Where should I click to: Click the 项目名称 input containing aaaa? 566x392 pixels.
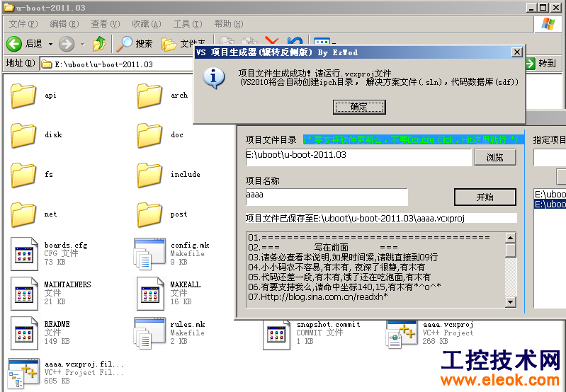[x=327, y=197]
